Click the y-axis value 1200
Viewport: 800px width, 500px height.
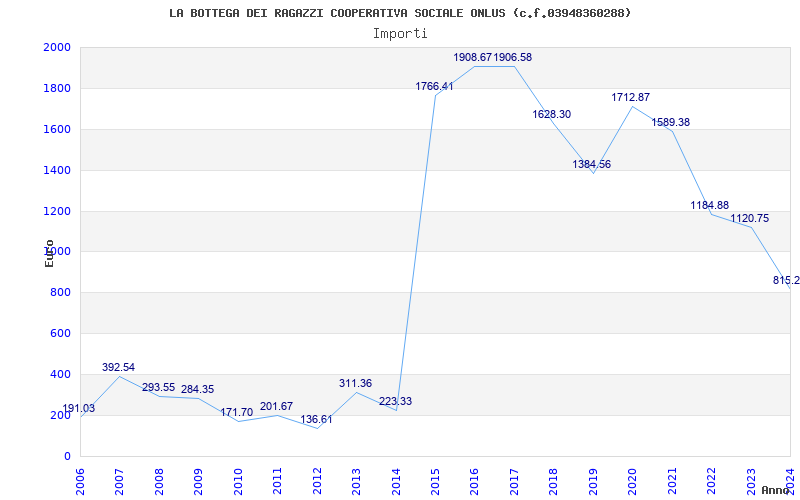pos(57,211)
